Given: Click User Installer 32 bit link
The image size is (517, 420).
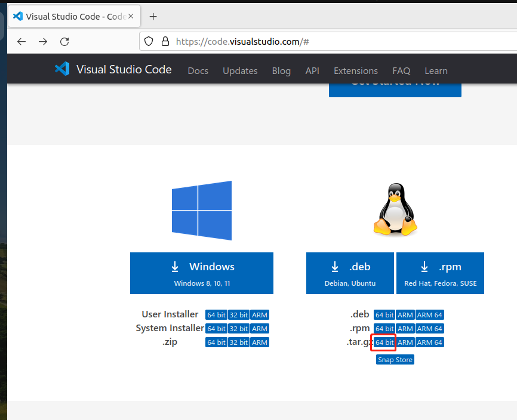Looking at the screenshot, I should (239, 315).
